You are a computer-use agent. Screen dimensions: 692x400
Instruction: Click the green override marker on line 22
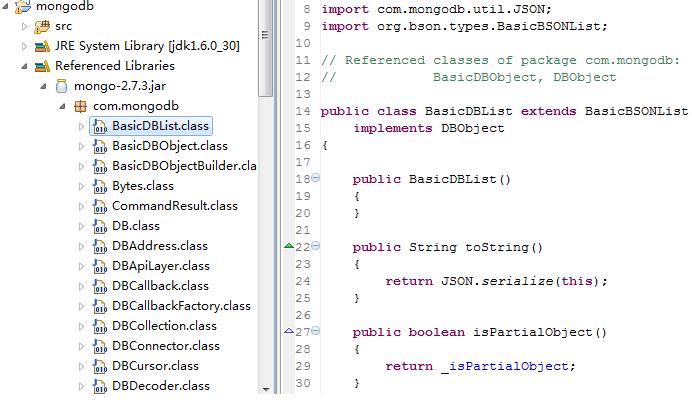point(289,246)
